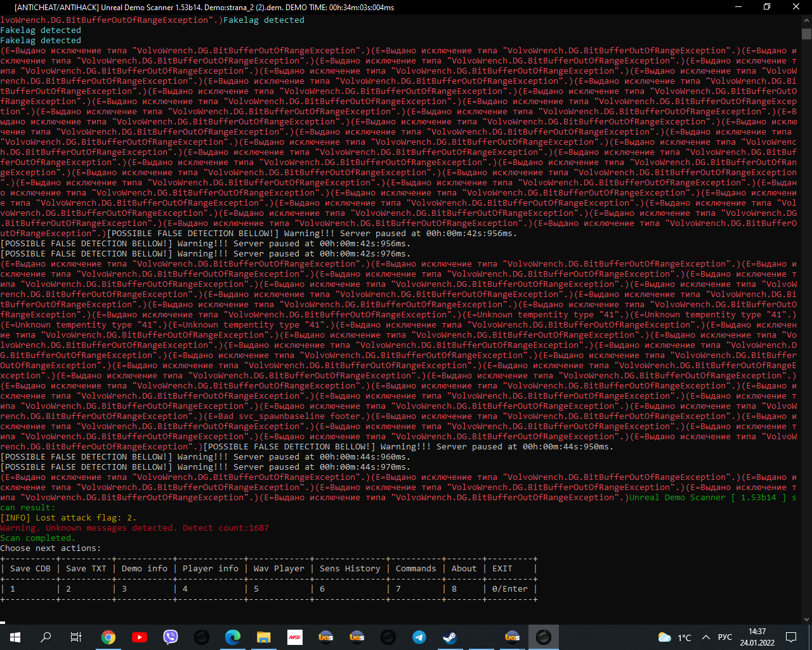Open Viber from the taskbar
This screenshot has width=812, height=650.
[171, 637]
